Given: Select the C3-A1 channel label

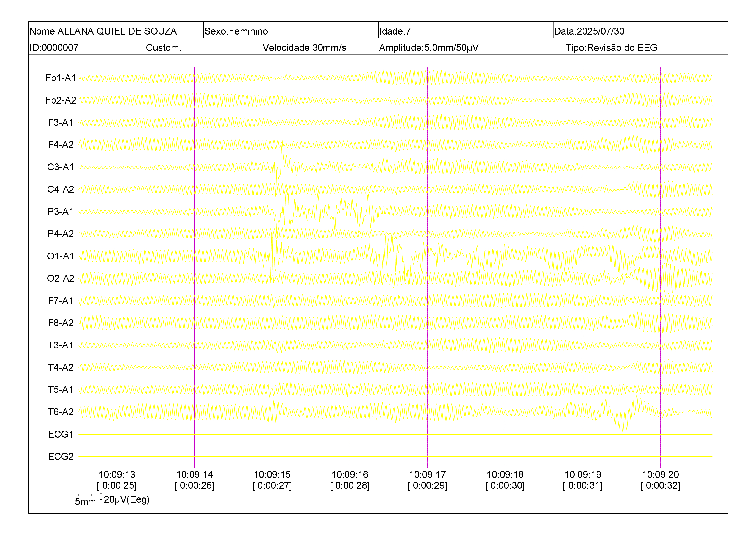Looking at the screenshot, I should [x=61, y=167].
